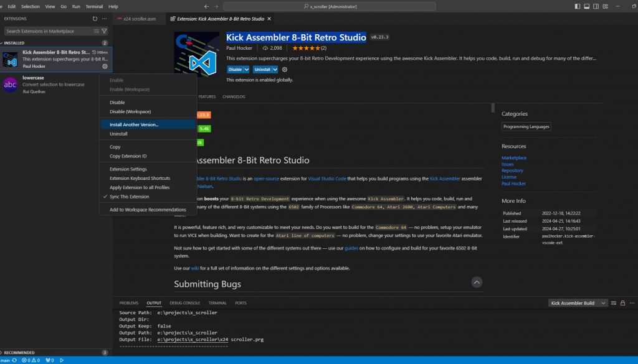Click the run arrow in status bar
The image size is (638, 364).
pyautogui.click(x=62, y=360)
